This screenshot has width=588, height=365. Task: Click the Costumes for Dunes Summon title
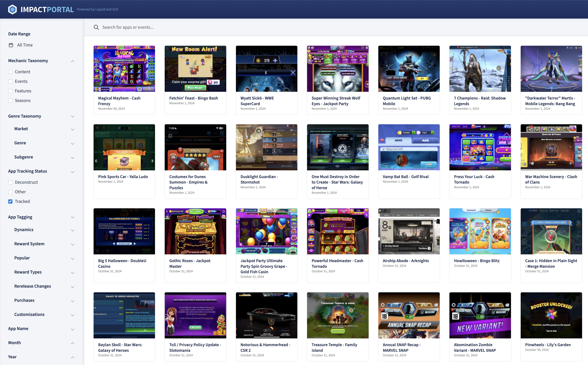click(189, 182)
